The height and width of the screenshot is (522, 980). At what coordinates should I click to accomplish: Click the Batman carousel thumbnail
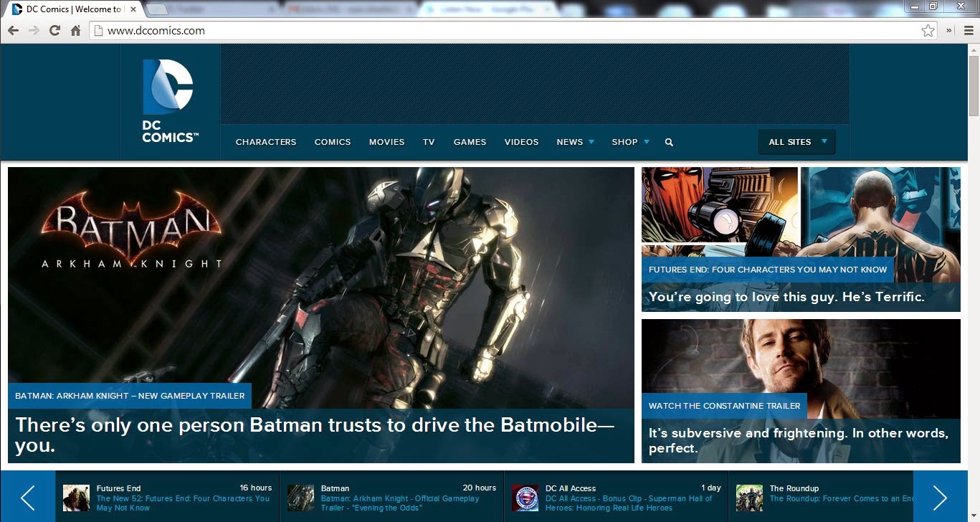click(300, 497)
